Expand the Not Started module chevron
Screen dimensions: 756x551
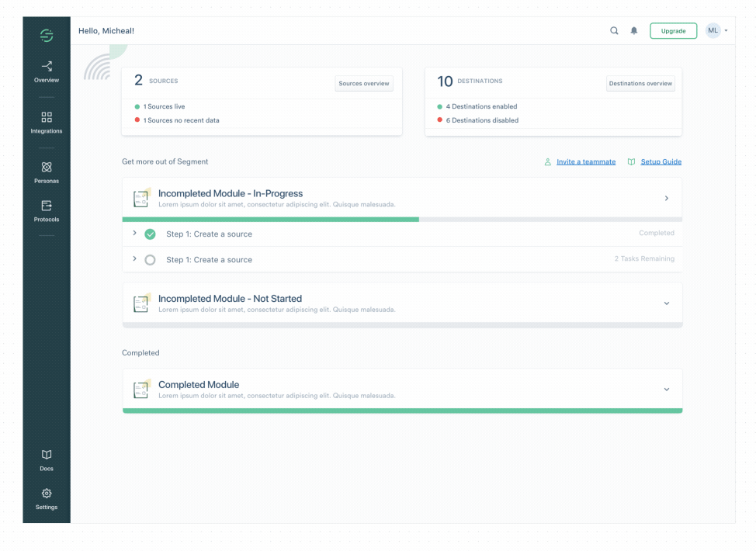(x=667, y=303)
